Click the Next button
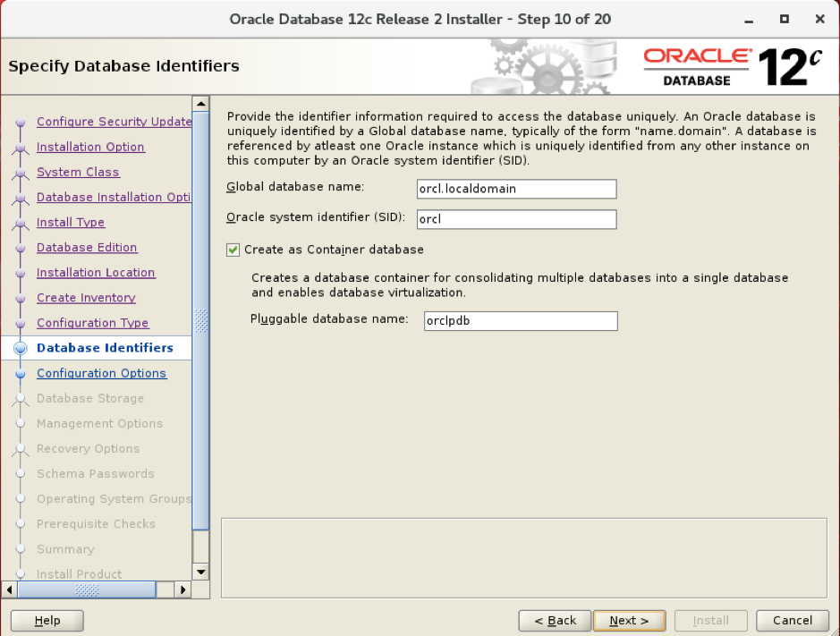 click(x=629, y=620)
